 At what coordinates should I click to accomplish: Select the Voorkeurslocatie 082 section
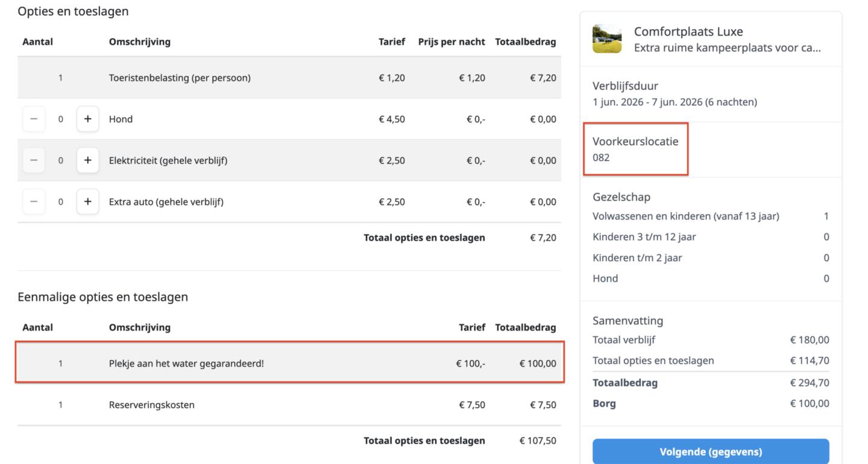pyautogui.click(x=635, y=149)
